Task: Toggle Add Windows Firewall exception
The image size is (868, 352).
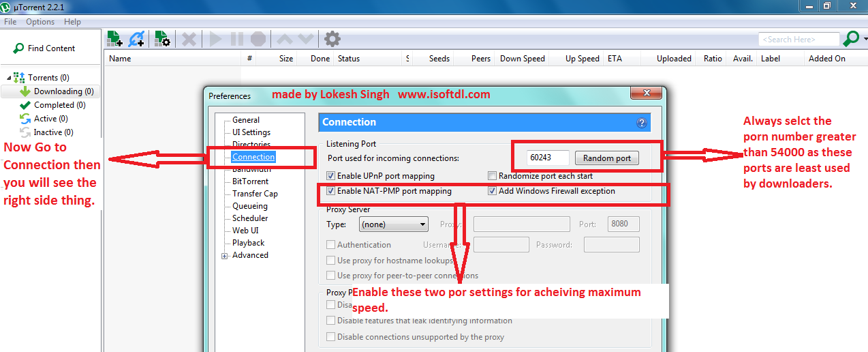Action: (492, 191)
